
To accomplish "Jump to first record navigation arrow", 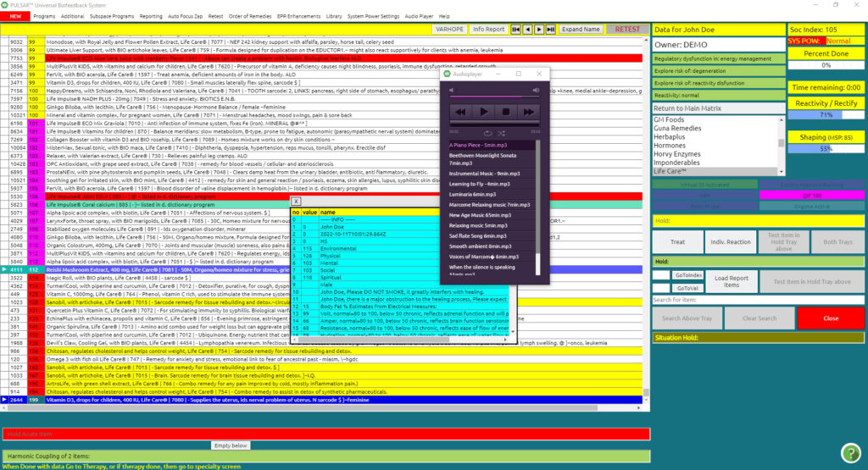I will [515, 29].
